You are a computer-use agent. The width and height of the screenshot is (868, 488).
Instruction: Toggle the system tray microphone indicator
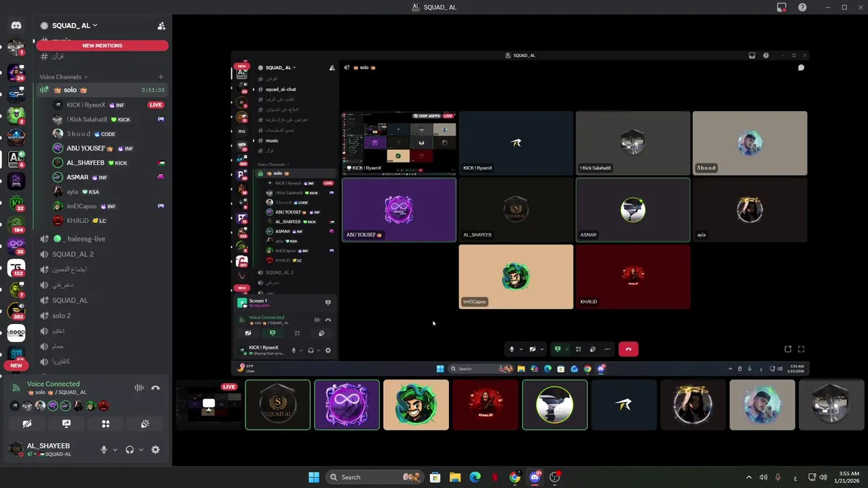pos(778,477)
